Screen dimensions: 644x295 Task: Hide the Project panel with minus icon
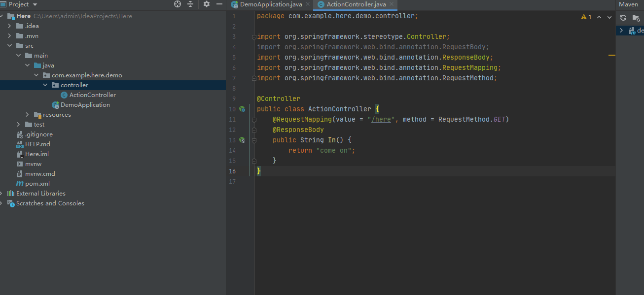219,4
